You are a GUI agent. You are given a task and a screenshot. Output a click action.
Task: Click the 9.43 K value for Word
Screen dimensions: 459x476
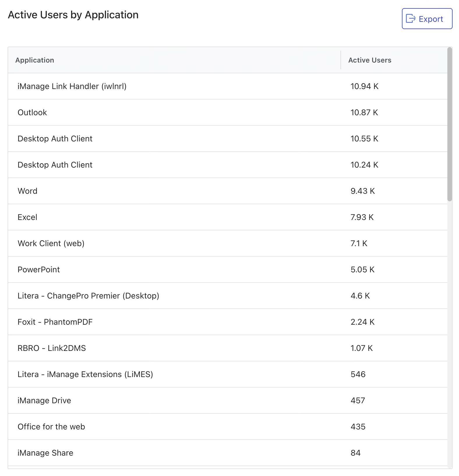[x=363, y=191]
